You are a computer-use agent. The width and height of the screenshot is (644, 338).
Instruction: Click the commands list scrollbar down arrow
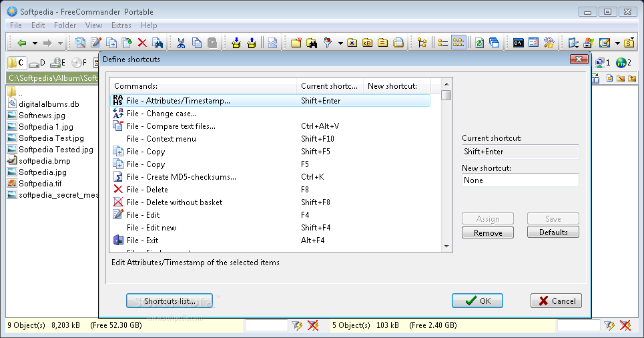[446, 246]
